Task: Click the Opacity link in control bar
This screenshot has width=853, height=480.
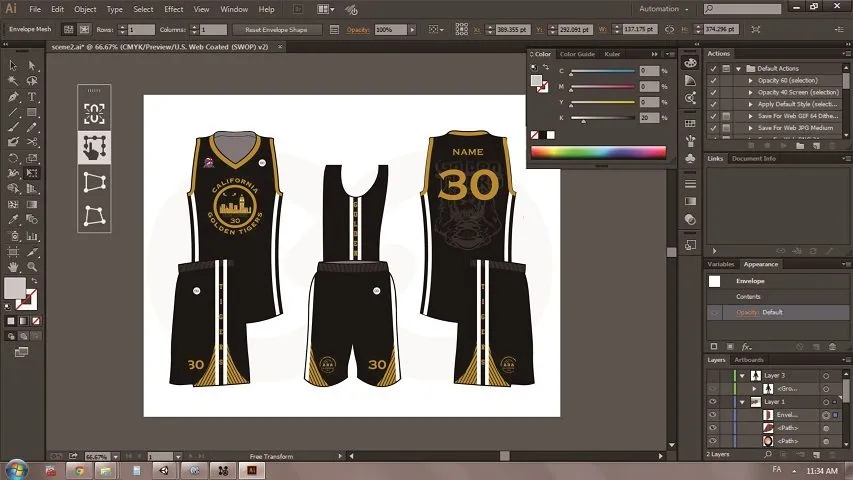Action: 358,30
